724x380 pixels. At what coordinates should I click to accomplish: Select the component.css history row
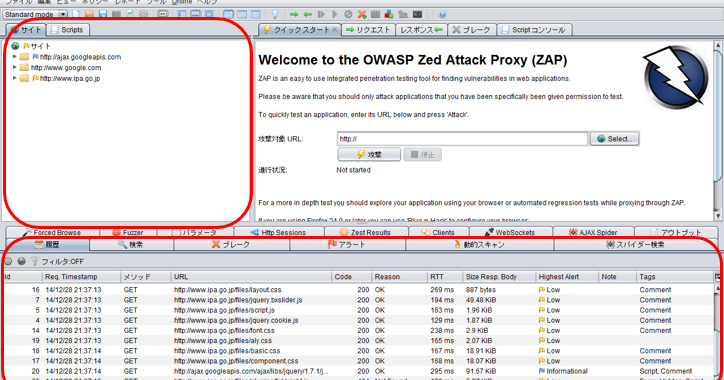coord(358,361)
